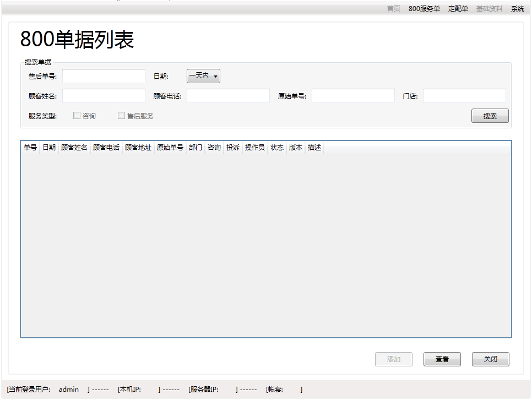532x400 pixels.
Task: Sort by the 单号 column header
Action: click(x=30, y=147)
